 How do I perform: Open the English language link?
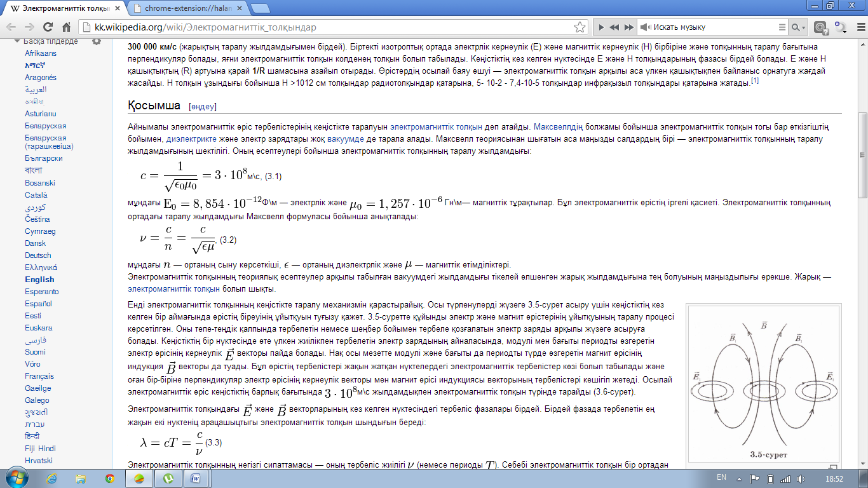pos(39,280)
